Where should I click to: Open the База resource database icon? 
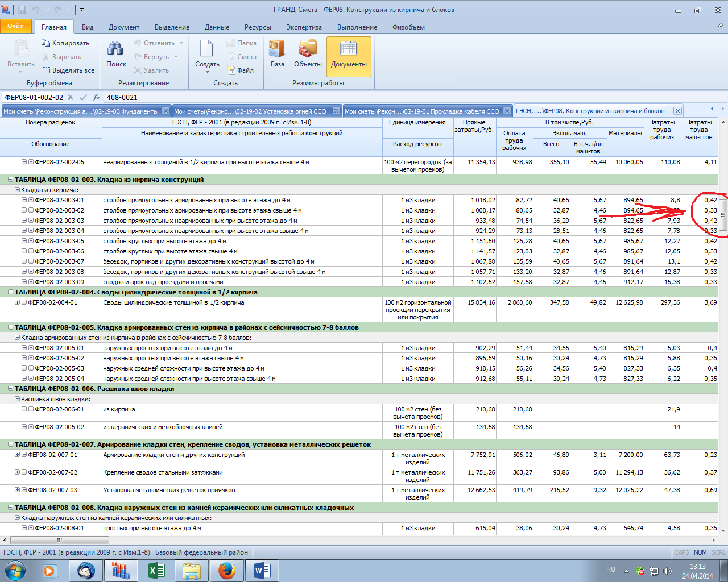point(277,54)
